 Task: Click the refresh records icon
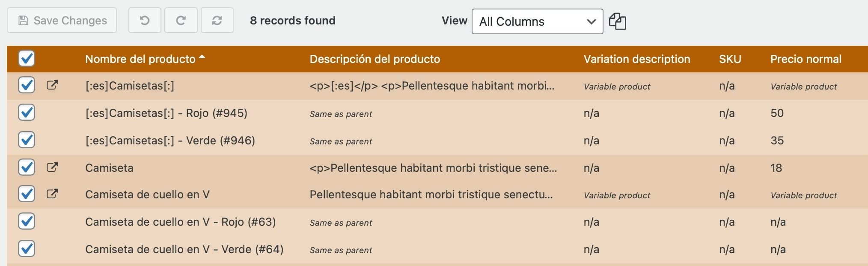click(217, 20)
